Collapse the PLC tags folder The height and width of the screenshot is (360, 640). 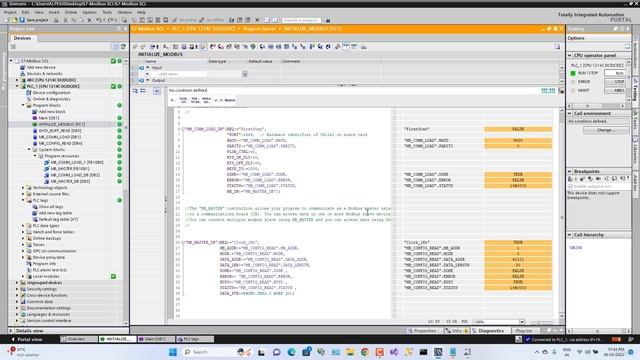point(23,200)
